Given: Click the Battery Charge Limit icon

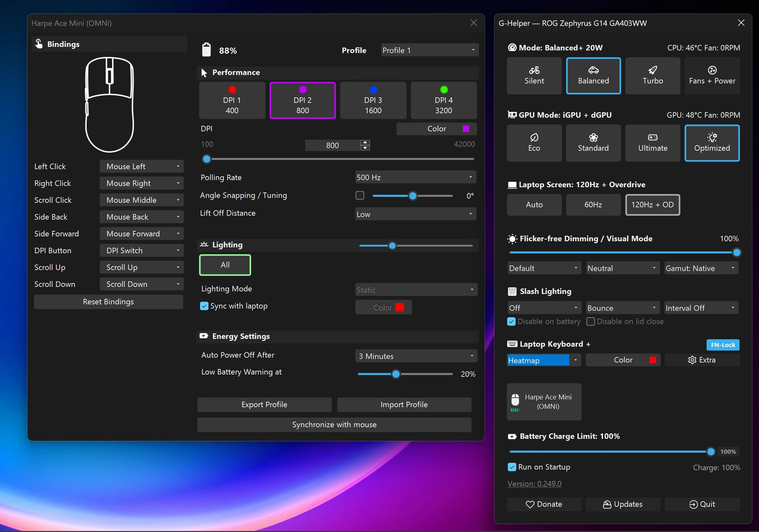Looking at the screenshot, I should [x=512, y=436].
